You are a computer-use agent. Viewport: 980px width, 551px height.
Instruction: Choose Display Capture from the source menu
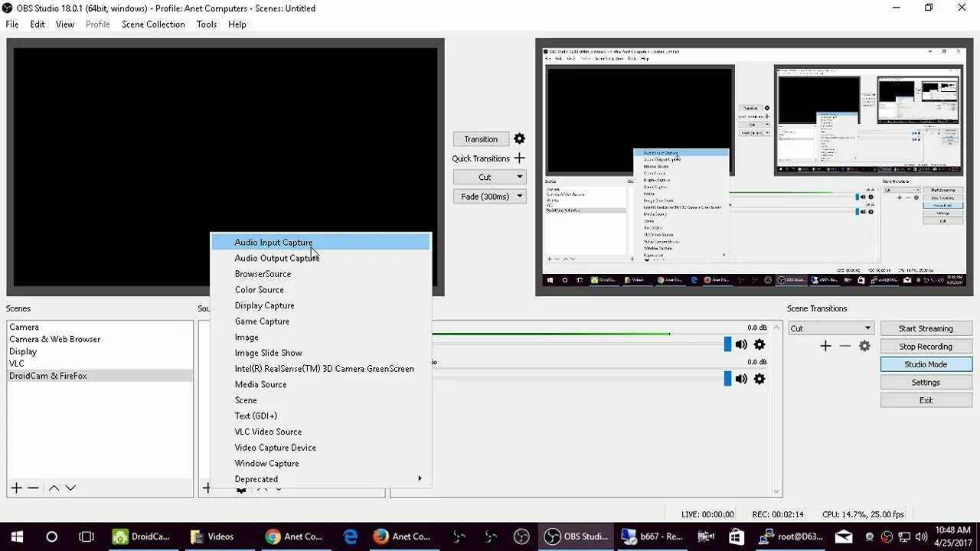pos(322,305)
